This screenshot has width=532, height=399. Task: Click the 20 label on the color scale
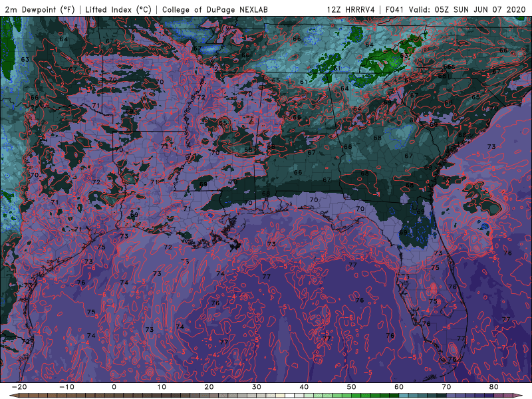coord(209,387)
